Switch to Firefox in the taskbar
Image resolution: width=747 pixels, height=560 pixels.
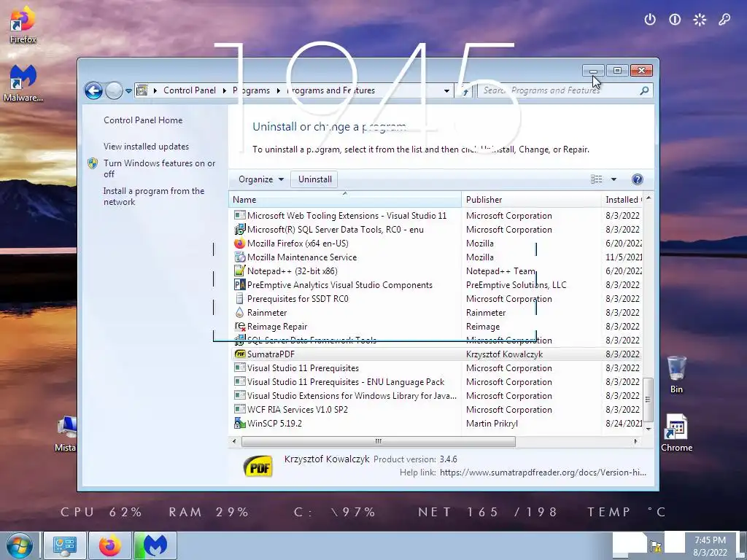pyautogui.click(x=109, y=545)
